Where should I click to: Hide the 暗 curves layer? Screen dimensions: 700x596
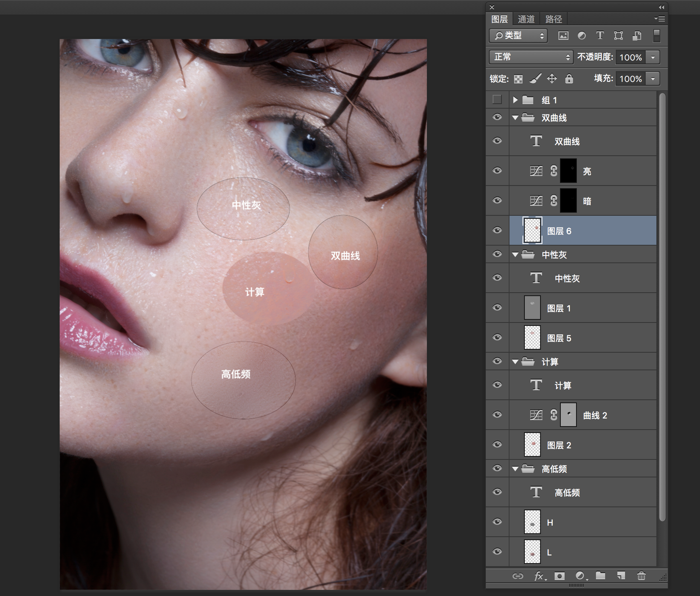coord(497,200)
